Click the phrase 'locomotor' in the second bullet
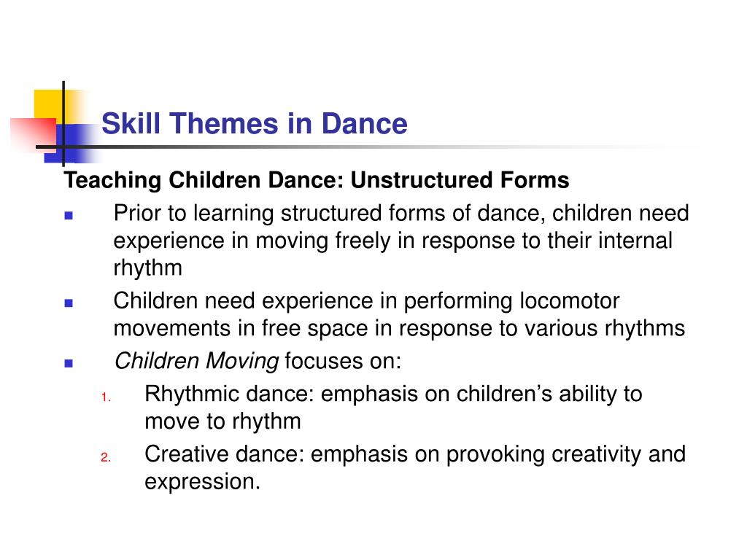Viewport: 747px width, 560px height. coord(569,301)
